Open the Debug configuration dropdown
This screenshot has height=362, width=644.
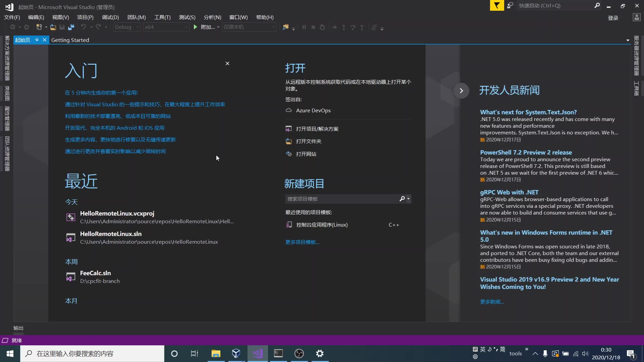(x=127, y=27)
